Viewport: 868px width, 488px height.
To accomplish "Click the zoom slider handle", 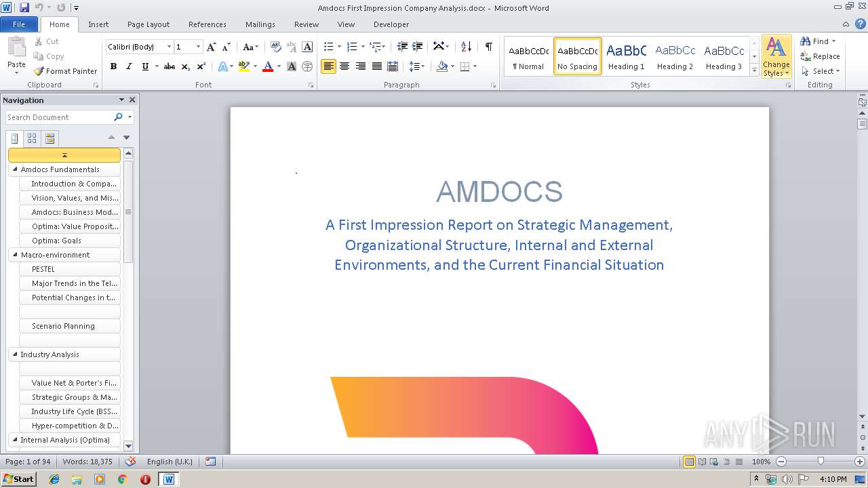I will click(821, 462).
